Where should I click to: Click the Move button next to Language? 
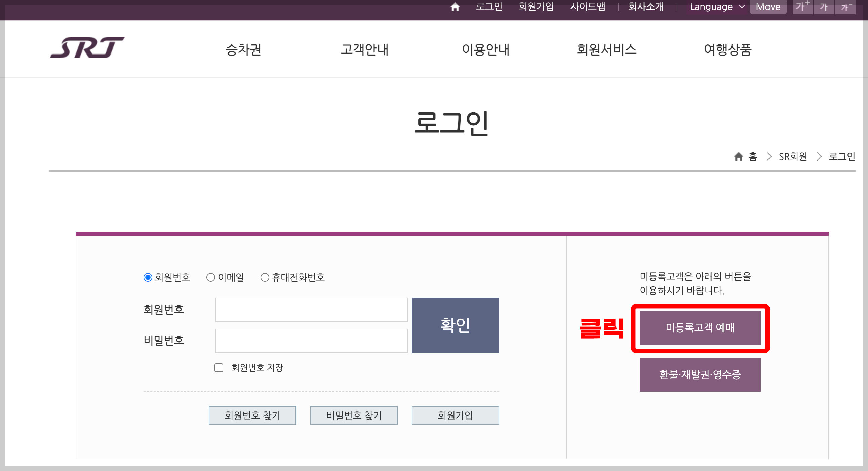coord(768,6)
